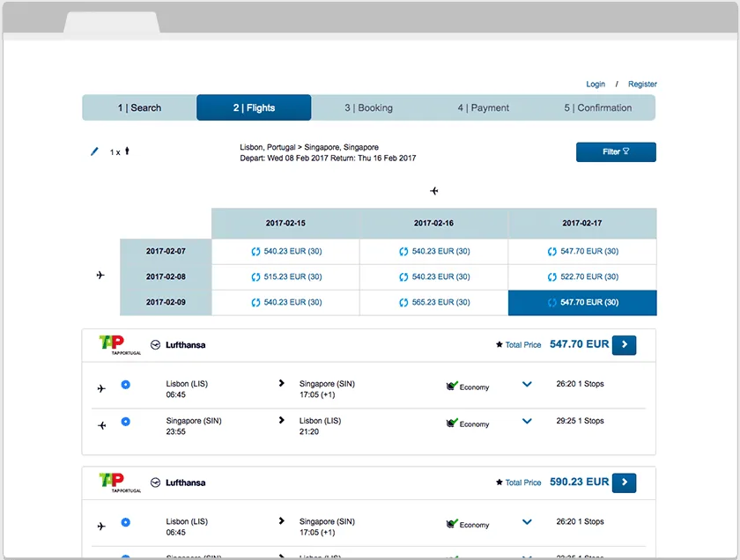The width and height of the screenshot is (740, 560).
Task: Expand details of the 26:20 1 Stops flight in the first card
Action: pos(527,384)
